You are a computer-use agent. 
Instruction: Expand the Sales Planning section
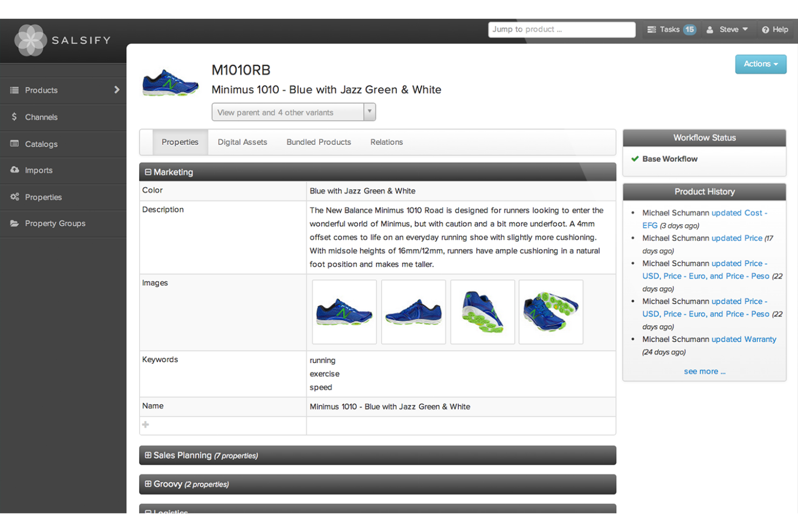(148, 455)
